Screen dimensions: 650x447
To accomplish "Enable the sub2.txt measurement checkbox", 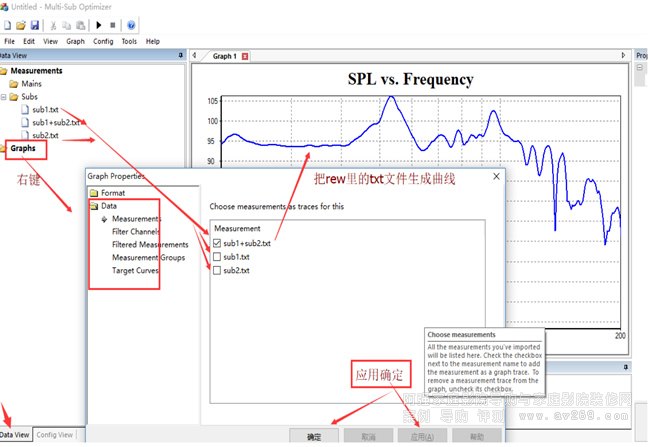I will (x=216, y=270).
